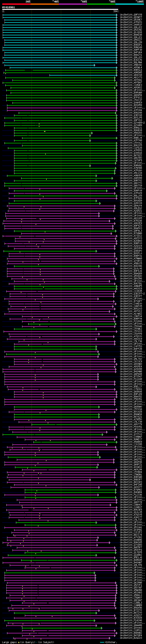Click the UniRef100_B9N249 hit label
Screen dimensions: 146x644
131,47
